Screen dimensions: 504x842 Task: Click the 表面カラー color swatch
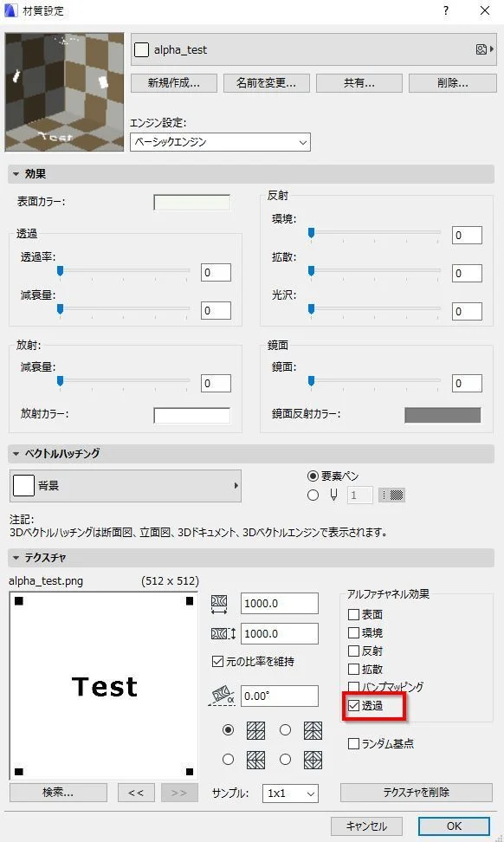[x=191, y=203]
